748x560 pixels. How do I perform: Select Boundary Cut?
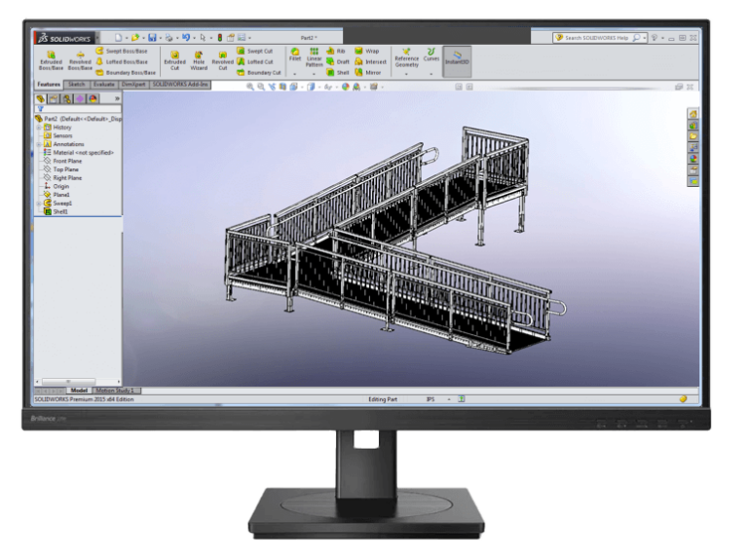tap(258, 73)
